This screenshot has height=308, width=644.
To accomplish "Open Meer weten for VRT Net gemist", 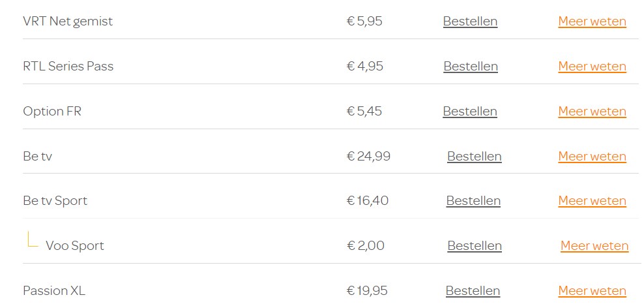I will click(593, 22).
